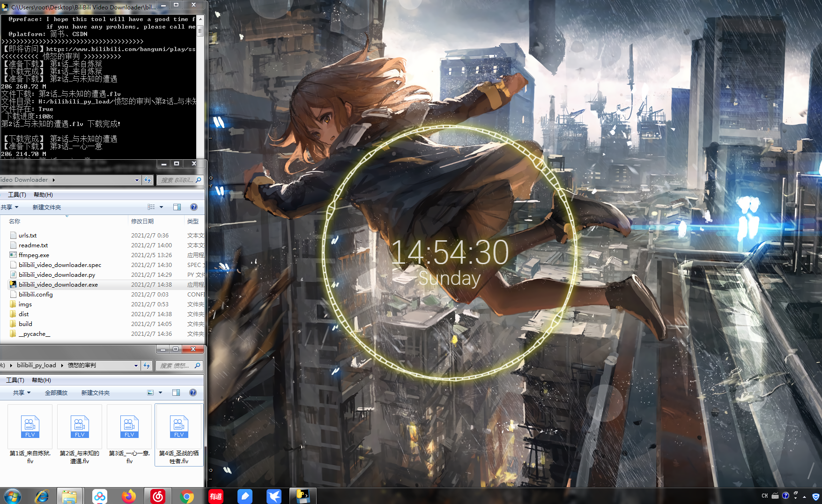822x504 pixels.
Task: Click help icon in Video Downloader folder toolbar
Action: pos(194,207)
